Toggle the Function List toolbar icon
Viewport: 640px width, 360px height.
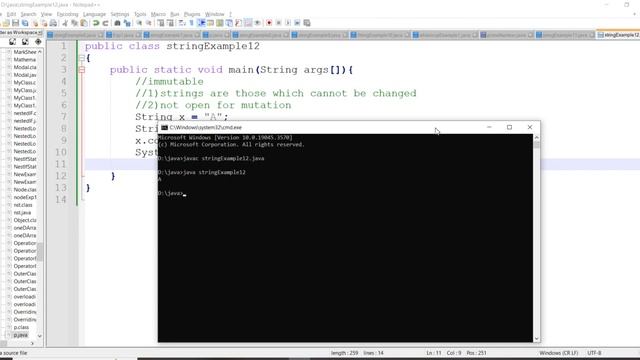(238, 23)
